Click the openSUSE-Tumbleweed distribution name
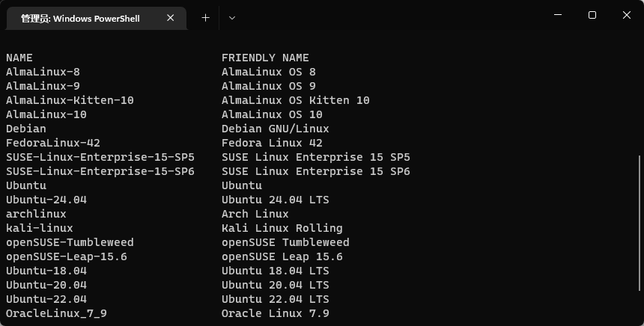 tap(70, 242)
